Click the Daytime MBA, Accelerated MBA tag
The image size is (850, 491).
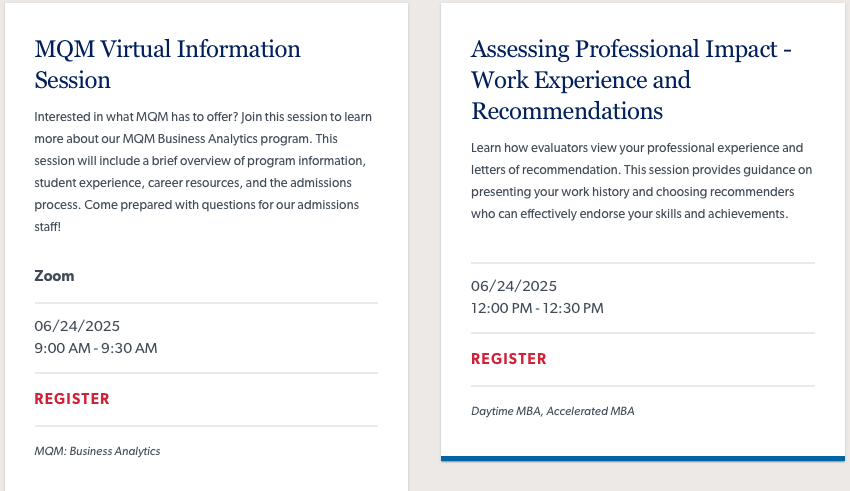(x=552, y=411)
